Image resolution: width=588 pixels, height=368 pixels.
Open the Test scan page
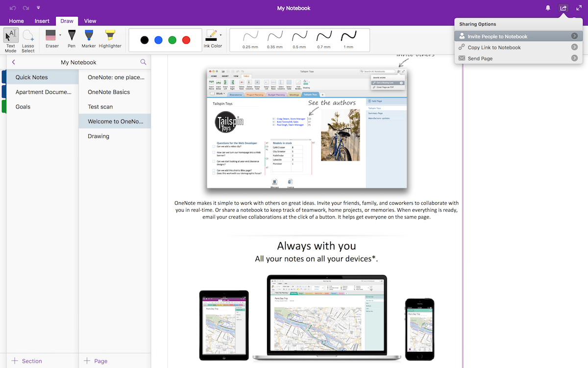[115, 106]
